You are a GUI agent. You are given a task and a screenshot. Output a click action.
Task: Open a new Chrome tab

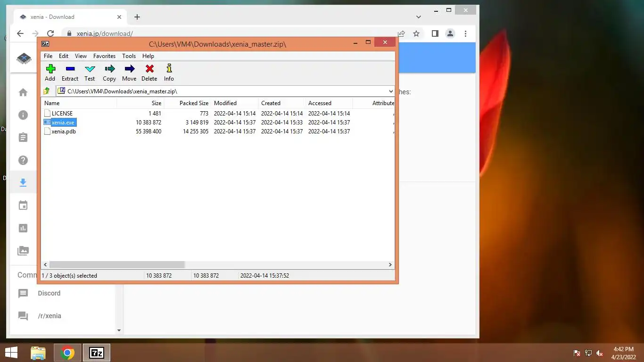click(137, 17)
